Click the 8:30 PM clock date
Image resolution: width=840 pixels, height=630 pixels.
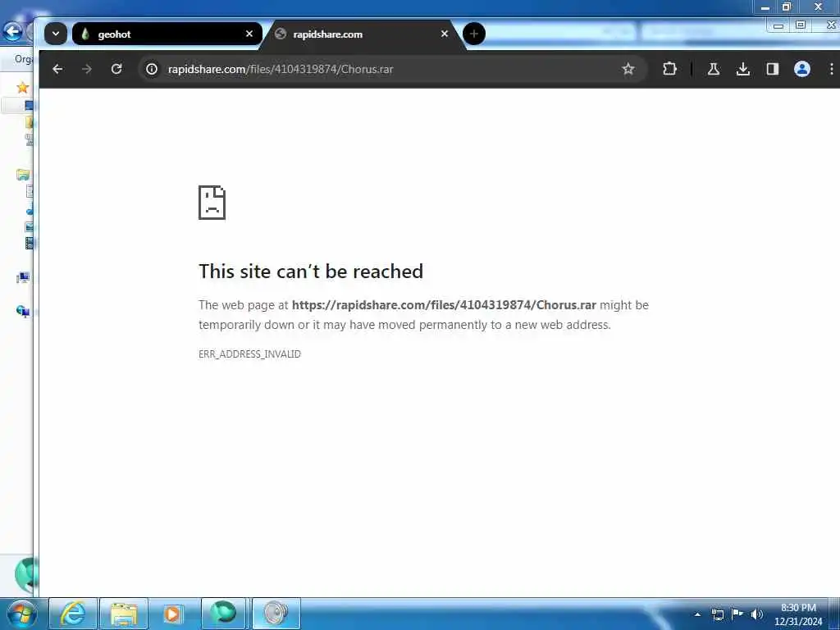(x=798, y=614)
